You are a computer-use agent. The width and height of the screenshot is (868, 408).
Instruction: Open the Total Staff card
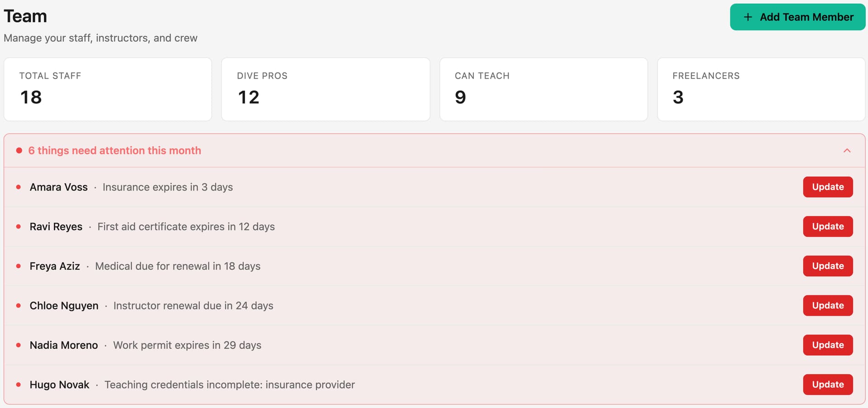(108, 89)
